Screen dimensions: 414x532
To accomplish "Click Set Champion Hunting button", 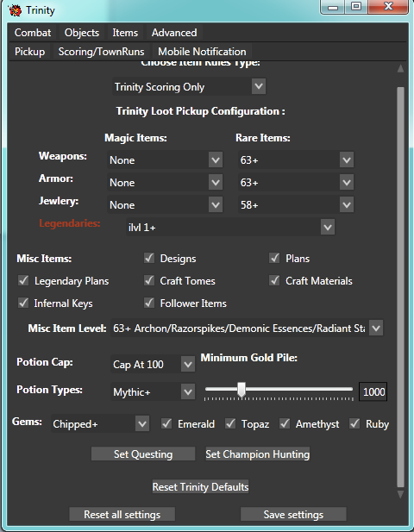I will coord(258,454).
